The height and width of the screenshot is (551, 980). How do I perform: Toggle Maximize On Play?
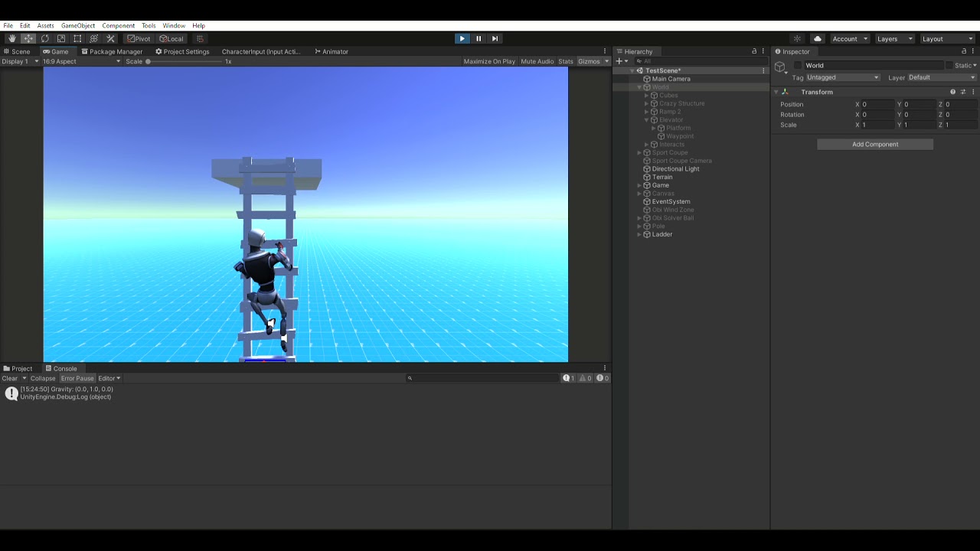489,61
